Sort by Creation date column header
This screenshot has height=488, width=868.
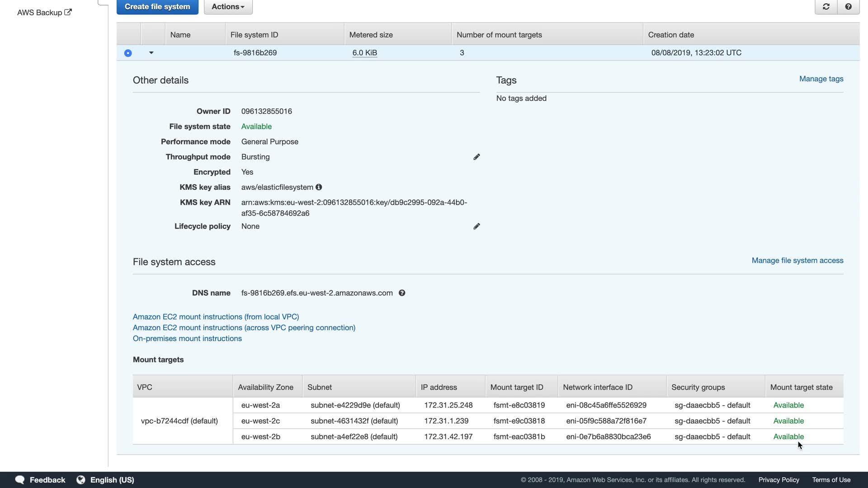pos(671,35)
